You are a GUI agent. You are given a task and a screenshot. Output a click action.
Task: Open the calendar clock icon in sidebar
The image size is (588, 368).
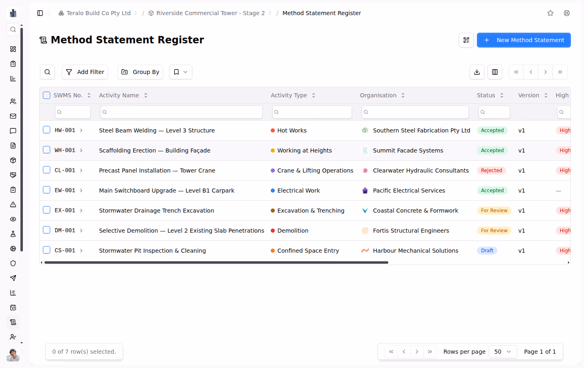(13, 307)
